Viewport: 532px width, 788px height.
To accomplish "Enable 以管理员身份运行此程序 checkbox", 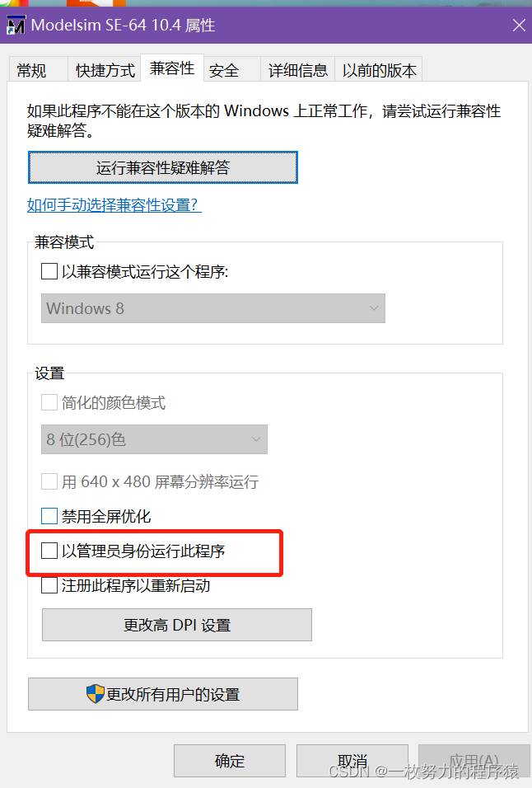I will (49, 553).
